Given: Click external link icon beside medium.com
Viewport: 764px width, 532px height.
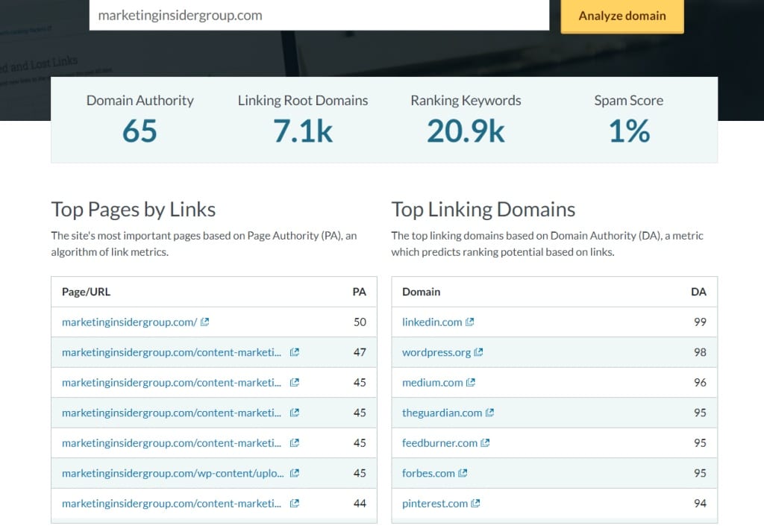Looking at the screenshot, I should [471, 383].
